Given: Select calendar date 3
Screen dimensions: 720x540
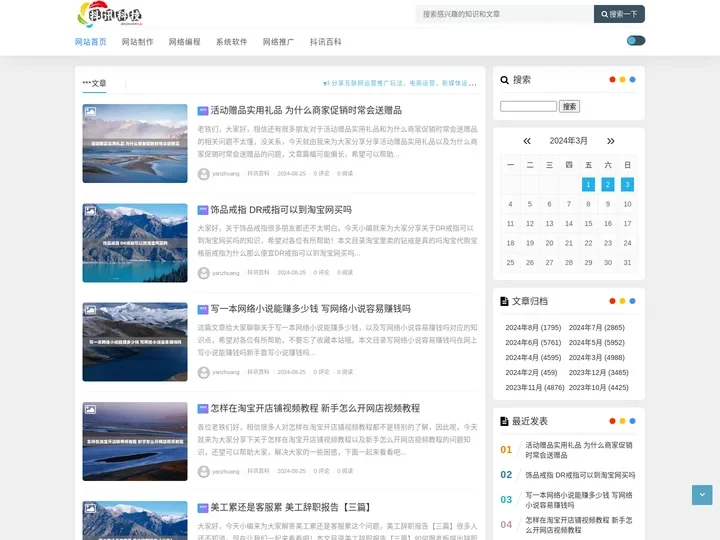Looking at the screenshot, I should [627, 185].
